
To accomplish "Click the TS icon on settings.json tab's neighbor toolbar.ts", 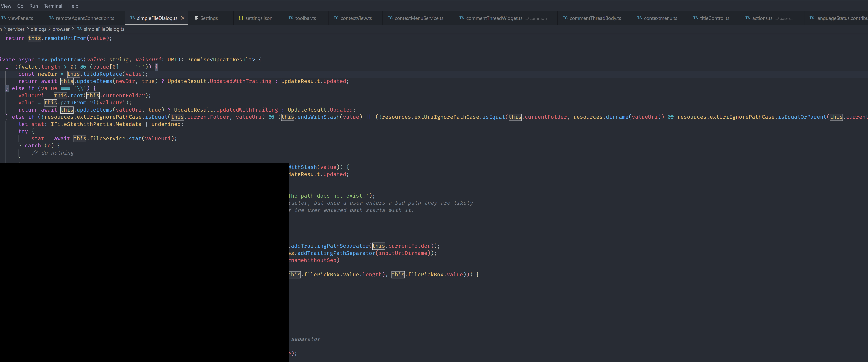I will pos(291,18).
